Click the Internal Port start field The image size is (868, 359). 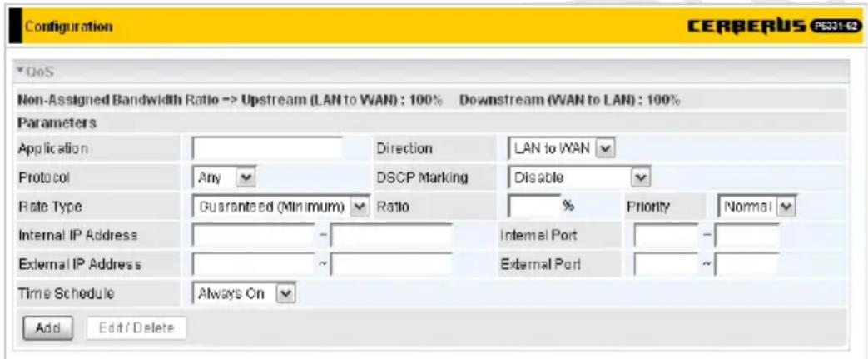666,236
